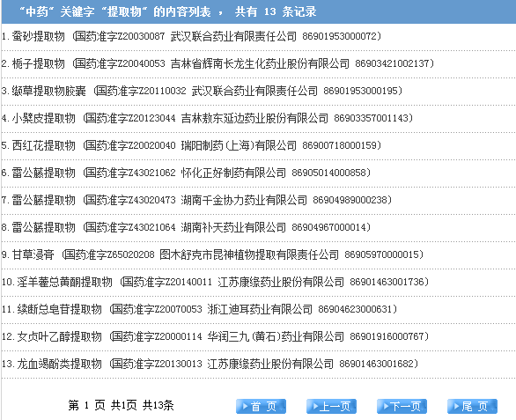
Task: Open record 11 续断总皂苷提取物
Action: (x=199, y=309)
